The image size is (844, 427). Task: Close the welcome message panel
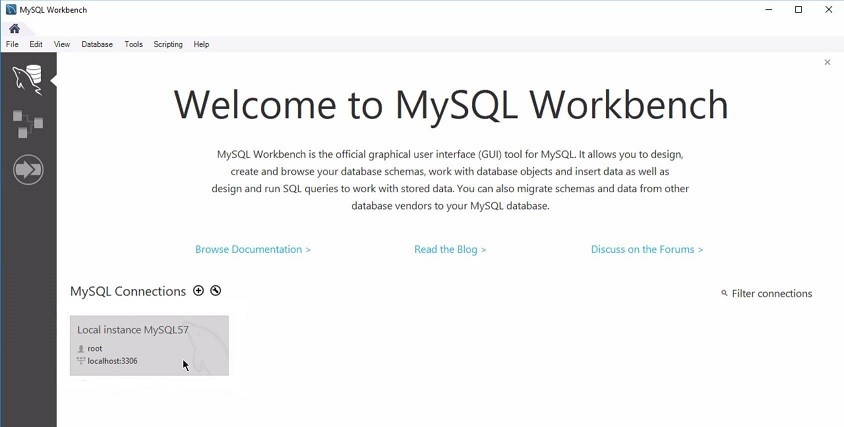pyautogui.click(x=827, y=62)
